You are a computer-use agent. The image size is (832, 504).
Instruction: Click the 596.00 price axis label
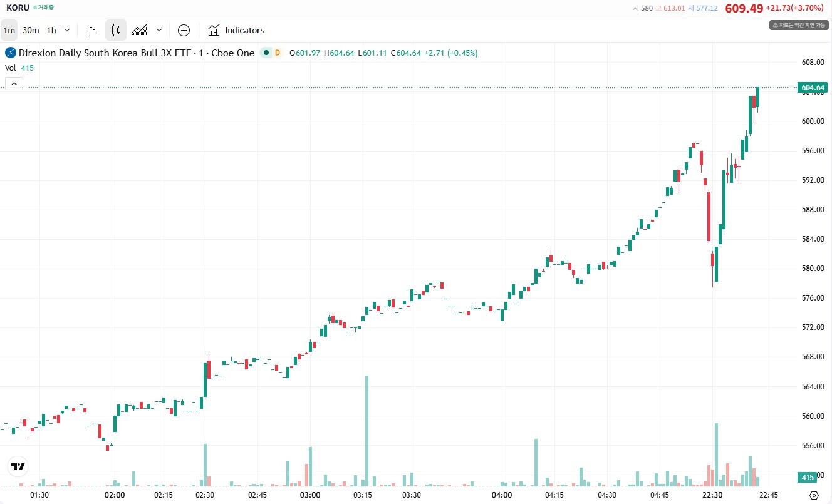pyautogui.click(x=813, y=151)
